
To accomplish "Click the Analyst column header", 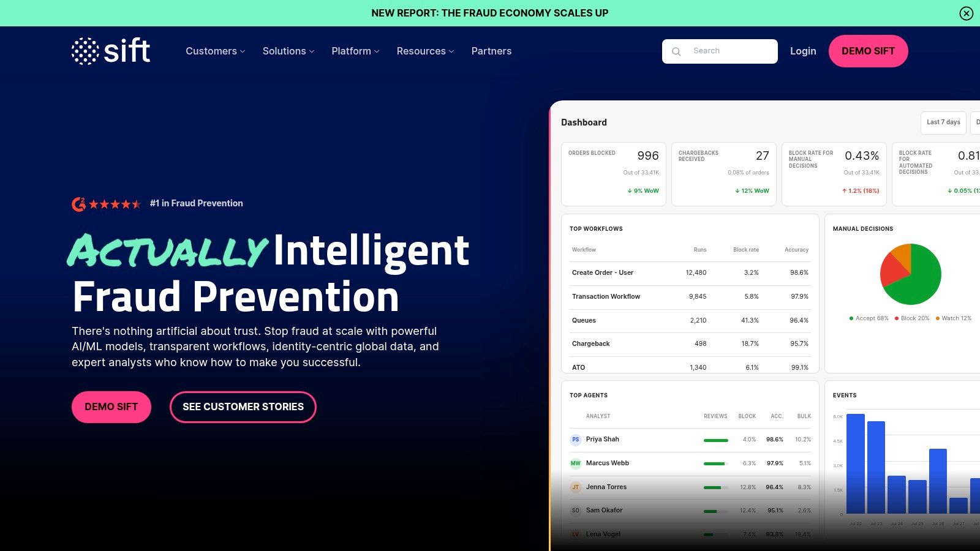I will click(x=598, y=416).
